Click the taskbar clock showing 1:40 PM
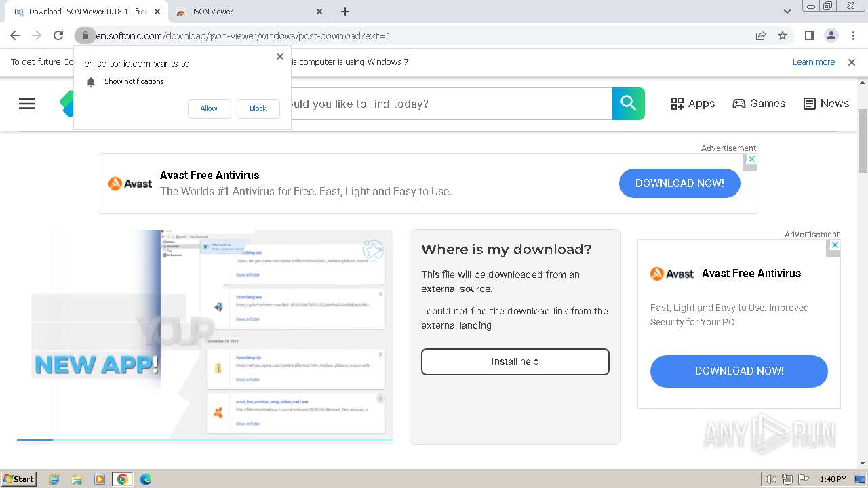Image resolution: width=868 pixels, height=488 pixels. click(x=833, y=479)
